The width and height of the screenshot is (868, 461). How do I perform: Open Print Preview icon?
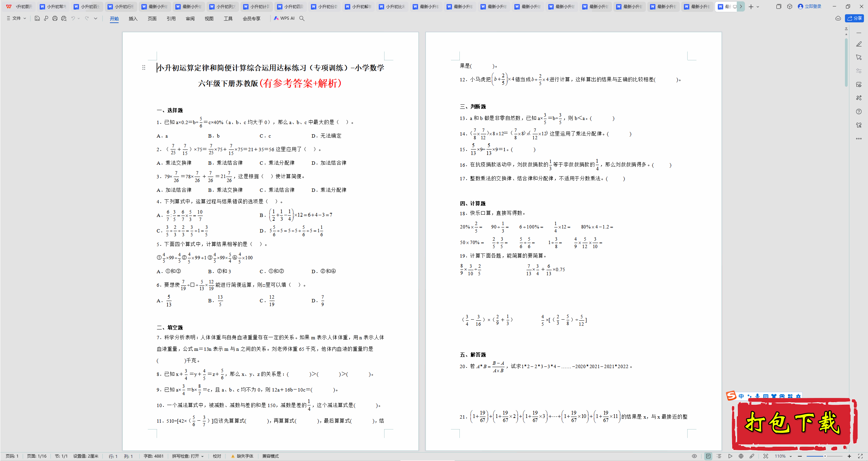pyautogui.click(x=64, y=18)
